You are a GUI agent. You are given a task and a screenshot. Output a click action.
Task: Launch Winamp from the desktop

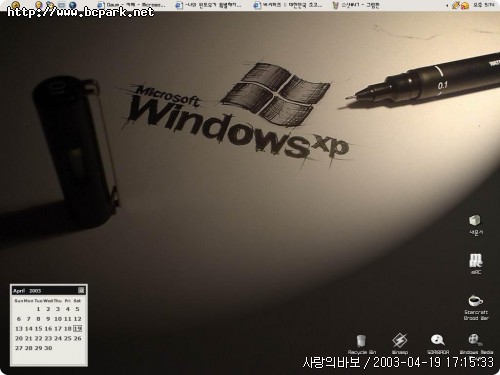tap(399, 344)
